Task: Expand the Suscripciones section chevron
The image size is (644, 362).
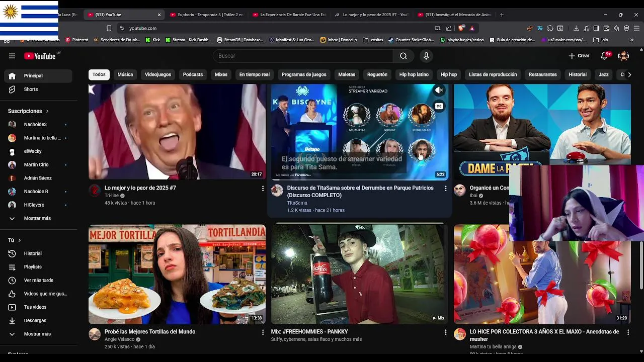Action: pyautogui.click(x=47, y=111)
